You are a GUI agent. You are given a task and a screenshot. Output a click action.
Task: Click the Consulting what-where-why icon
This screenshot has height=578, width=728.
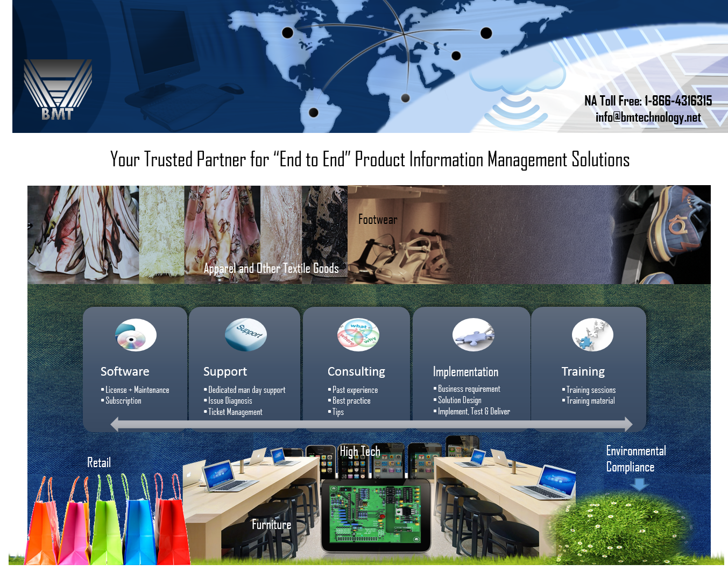click(358, 335)
